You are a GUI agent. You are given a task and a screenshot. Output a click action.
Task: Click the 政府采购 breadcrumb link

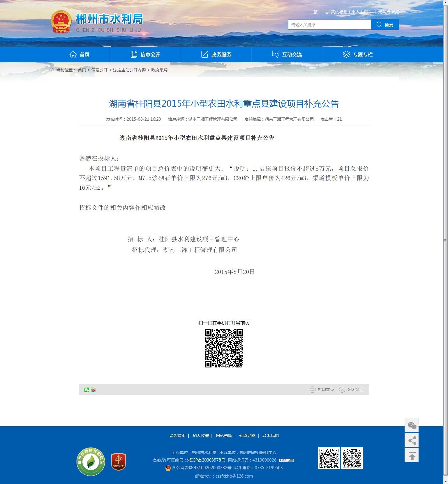[x=159, y=70]
